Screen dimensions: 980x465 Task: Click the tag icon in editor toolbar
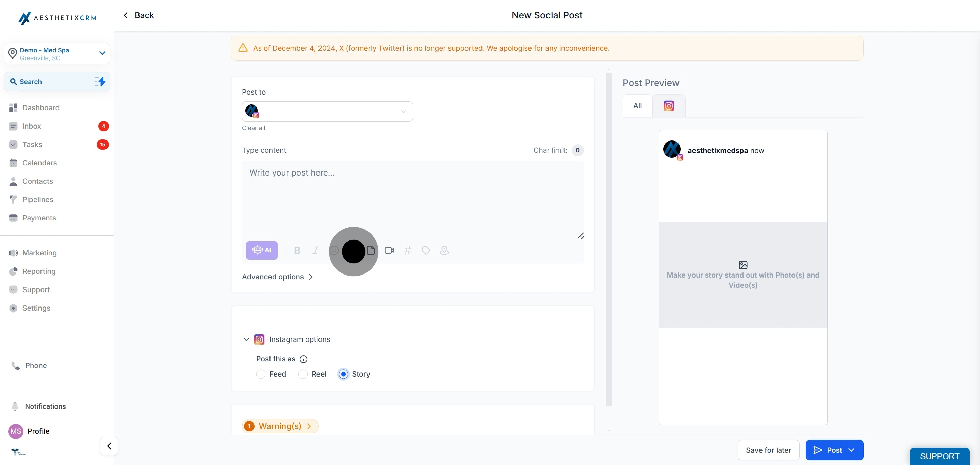pos(426,250)
